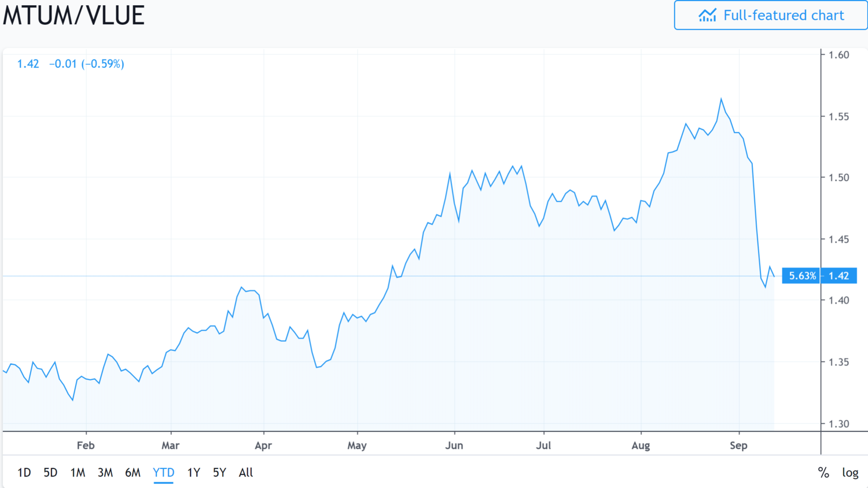
Task: Click the 1.30 price axis label
Action: 839,424
